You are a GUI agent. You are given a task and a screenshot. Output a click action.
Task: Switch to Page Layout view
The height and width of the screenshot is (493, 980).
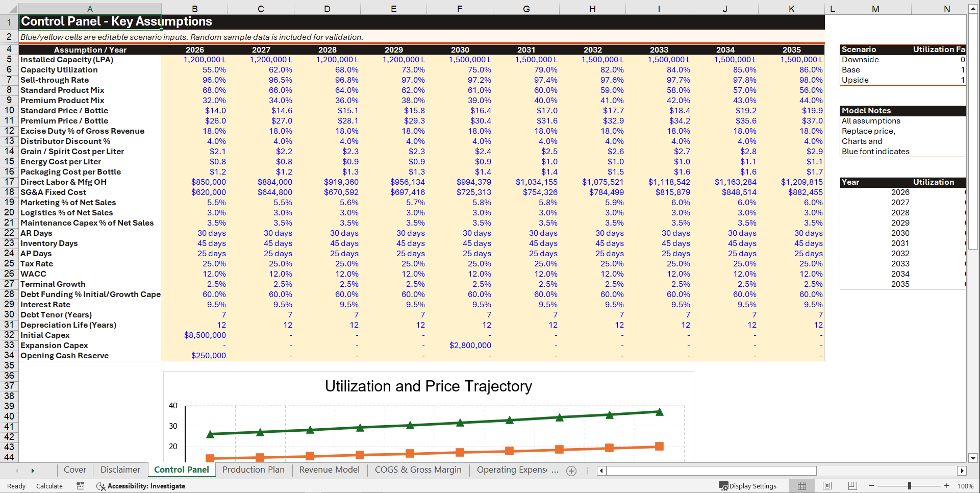(827, 486)
